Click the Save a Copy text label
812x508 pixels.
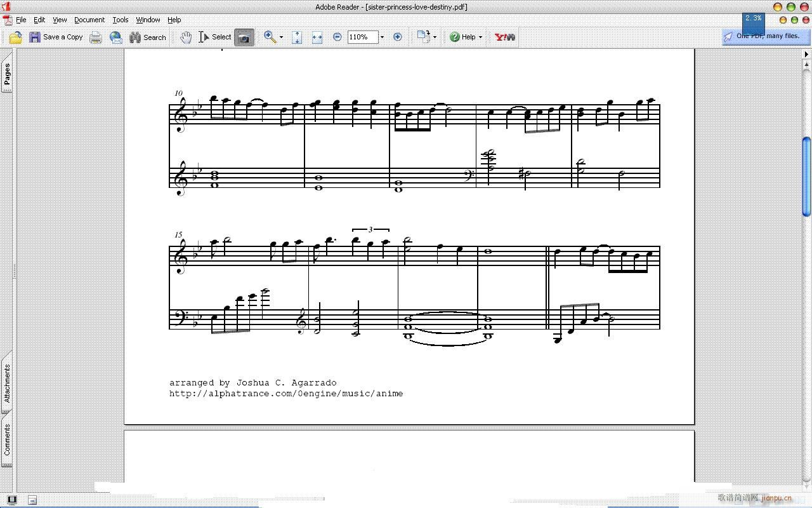tap(63, 37)
